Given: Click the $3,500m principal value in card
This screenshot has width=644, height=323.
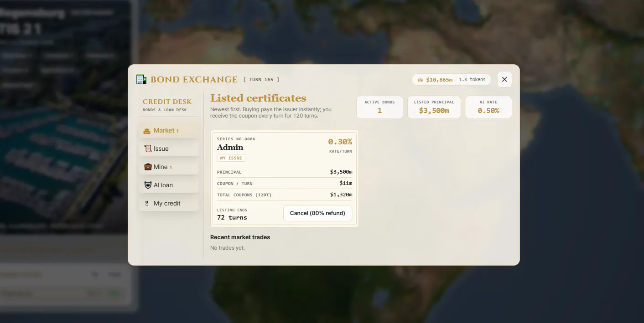Looking at the screenshot, I should pyautogui.click(x=341, y=172).
